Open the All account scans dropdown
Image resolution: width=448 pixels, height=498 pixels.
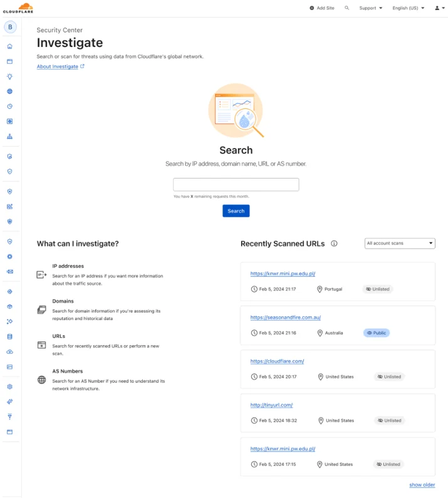pos(400,243)
